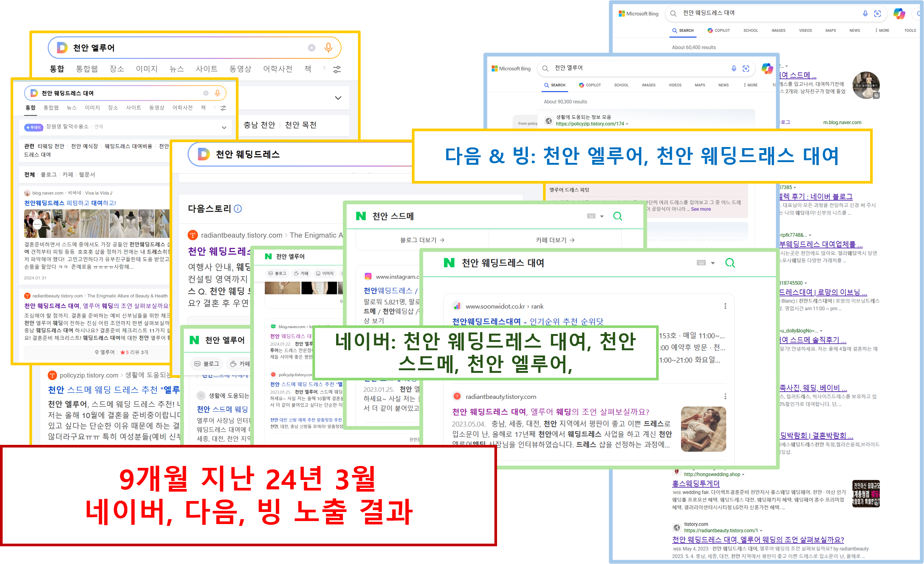Click the microphone icon in the Bing search bar
Viewport: 924px width, 564px height.
(865, 14)
